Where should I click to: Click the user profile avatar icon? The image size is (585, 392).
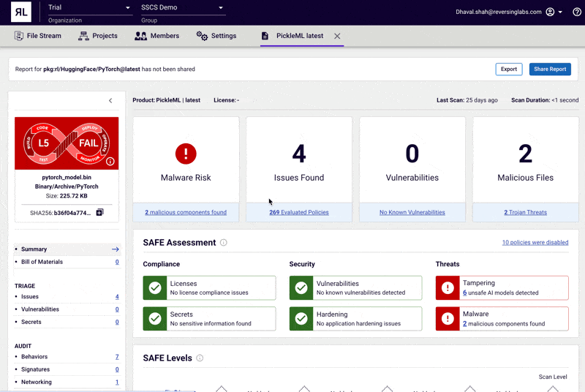550,12
